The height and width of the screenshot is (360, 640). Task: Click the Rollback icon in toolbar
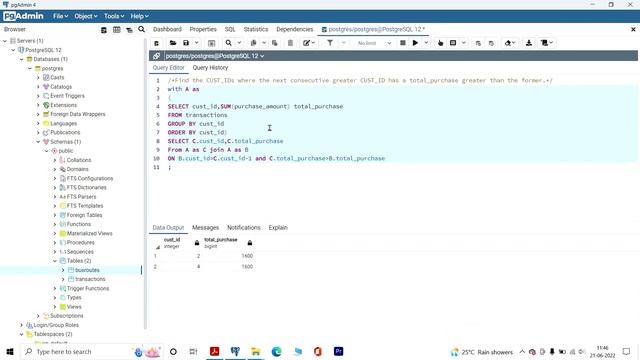pos(491,43)
